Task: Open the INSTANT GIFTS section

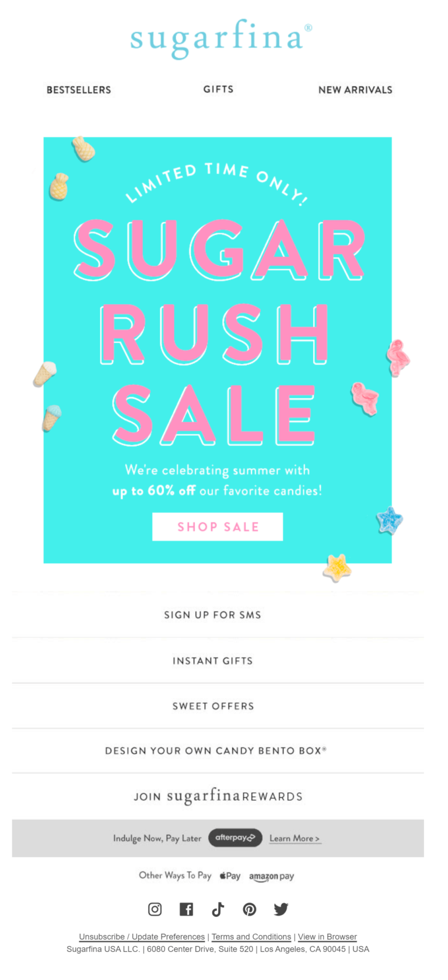Action: pos(212,661)
